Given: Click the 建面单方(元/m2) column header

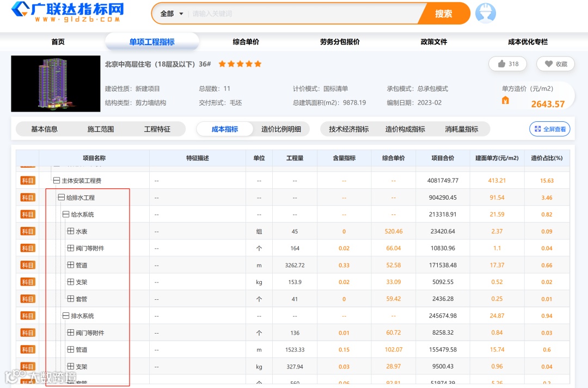Looking at the screenshot, I should click(497, 158).
